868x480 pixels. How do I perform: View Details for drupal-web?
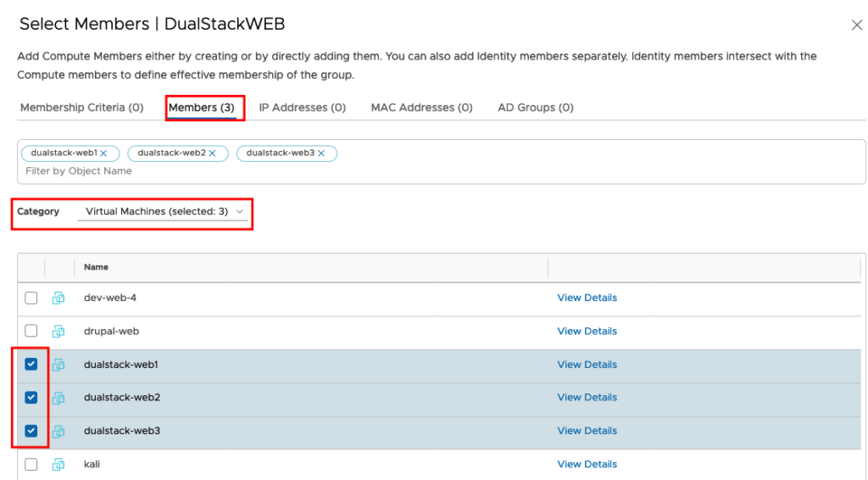tap(587, 331)
